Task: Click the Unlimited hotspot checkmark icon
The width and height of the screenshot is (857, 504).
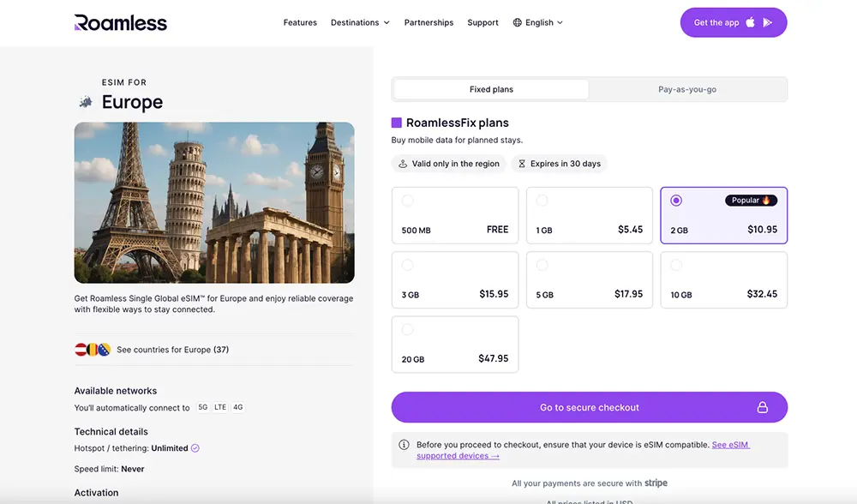Action: click(x=195, y=448)
